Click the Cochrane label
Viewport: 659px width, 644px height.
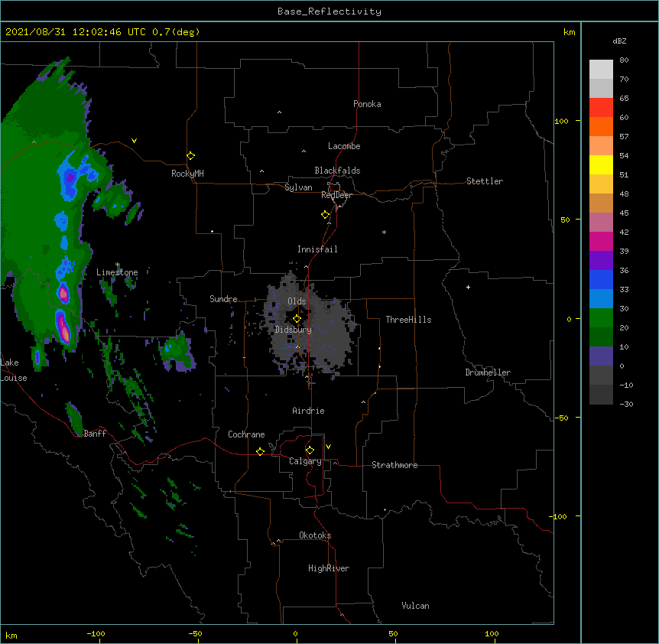(x=246, y=434)
